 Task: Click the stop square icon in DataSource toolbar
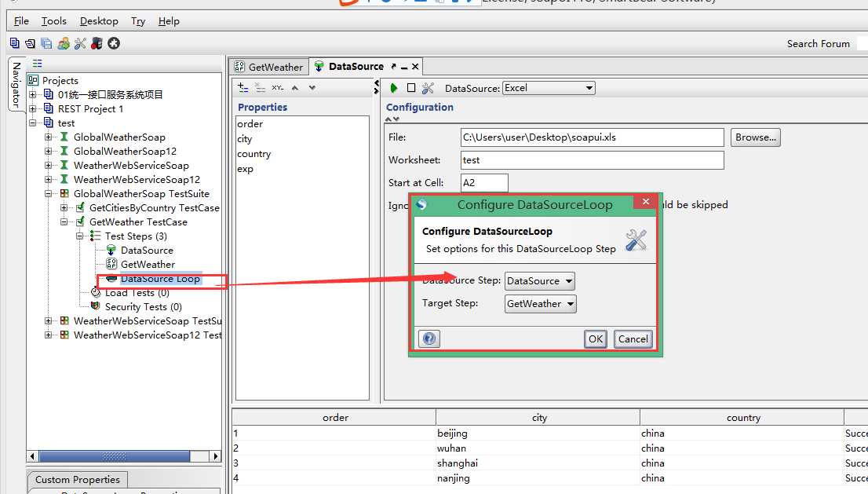point(410,88)
